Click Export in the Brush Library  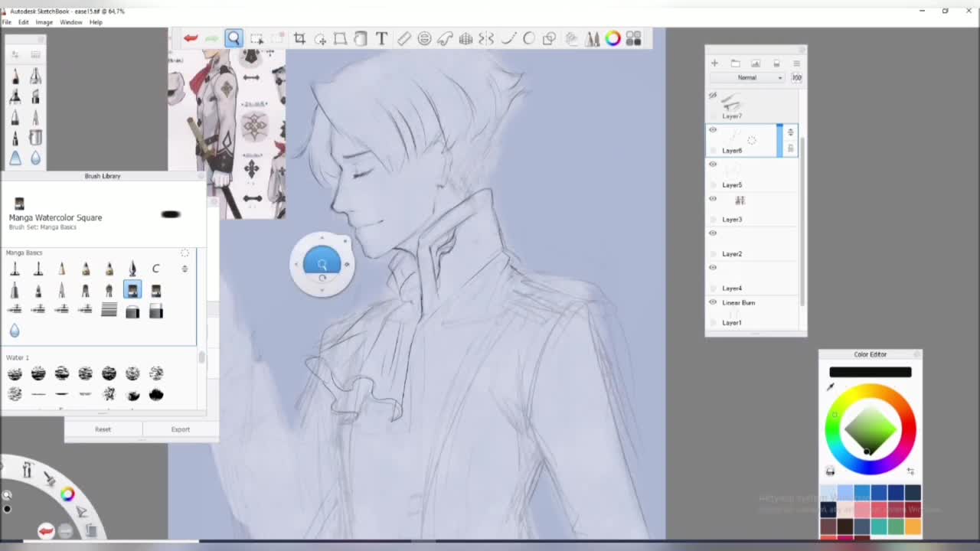point(181,429)
